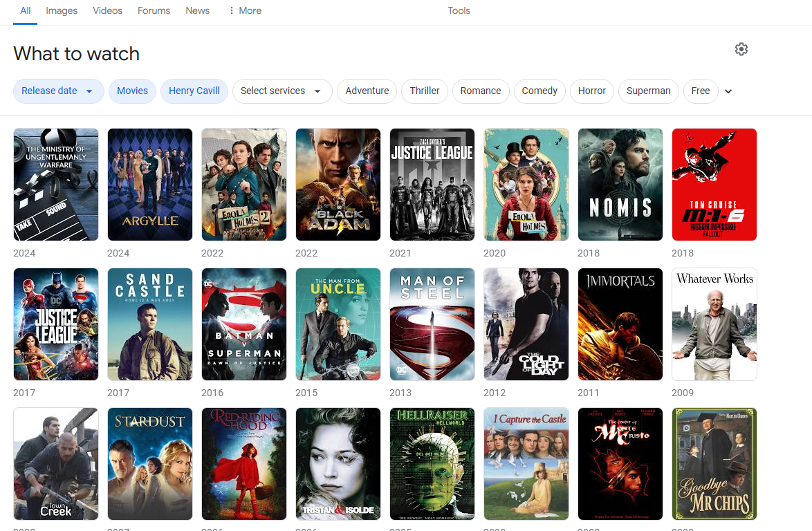The height and width of the screenshot is (531, 812).
Task: Click the 2013 year under Man of Steel
Action: (x=400, y=393)
